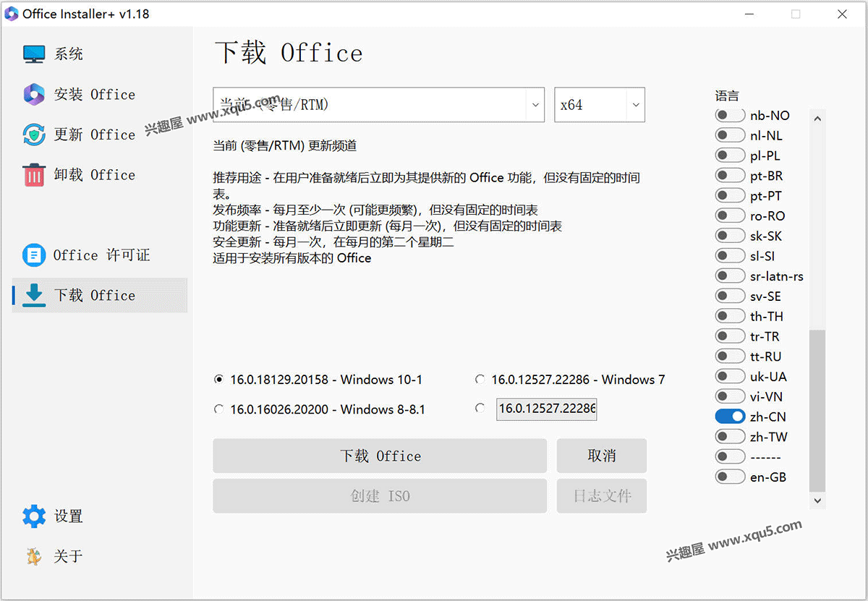Toggle the nb-NO language switch
Image resolution: width=868 pixels, height=601 pixels.
point(730,116)
